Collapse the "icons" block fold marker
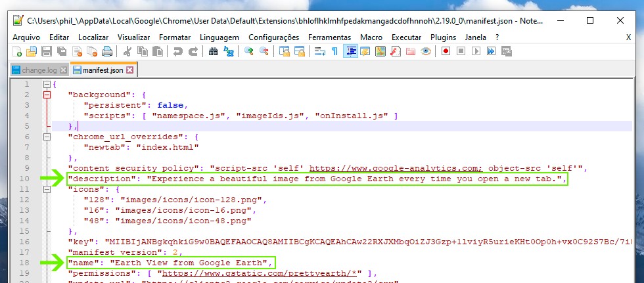The height and width of the screenshot is (283, 644). (x=47, y=189)
